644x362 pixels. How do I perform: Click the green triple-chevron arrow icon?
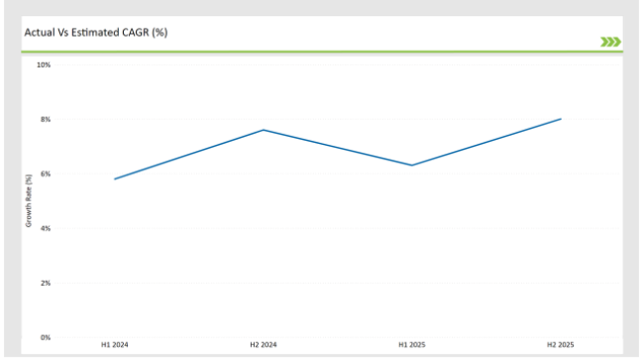click(610, 42)
